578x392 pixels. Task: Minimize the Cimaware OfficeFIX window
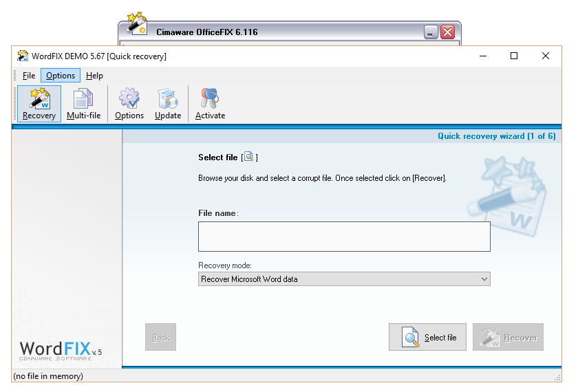click(x=431, y=32)
